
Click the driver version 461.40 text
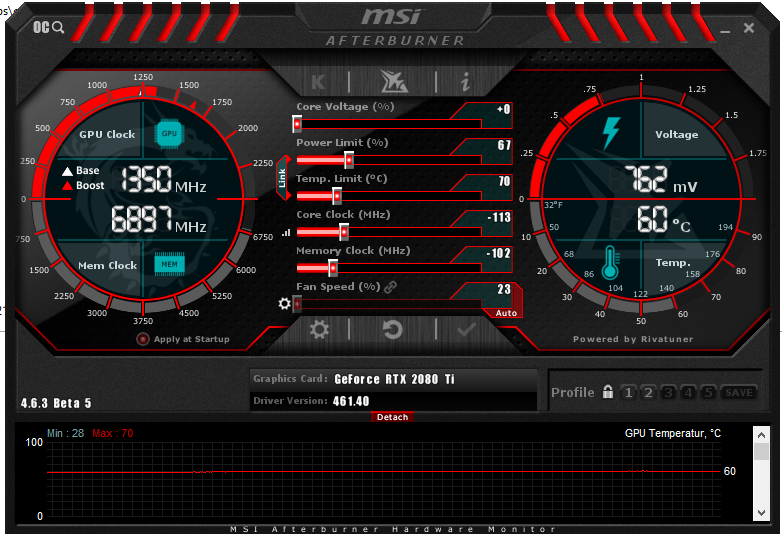[x=351, y=401]
